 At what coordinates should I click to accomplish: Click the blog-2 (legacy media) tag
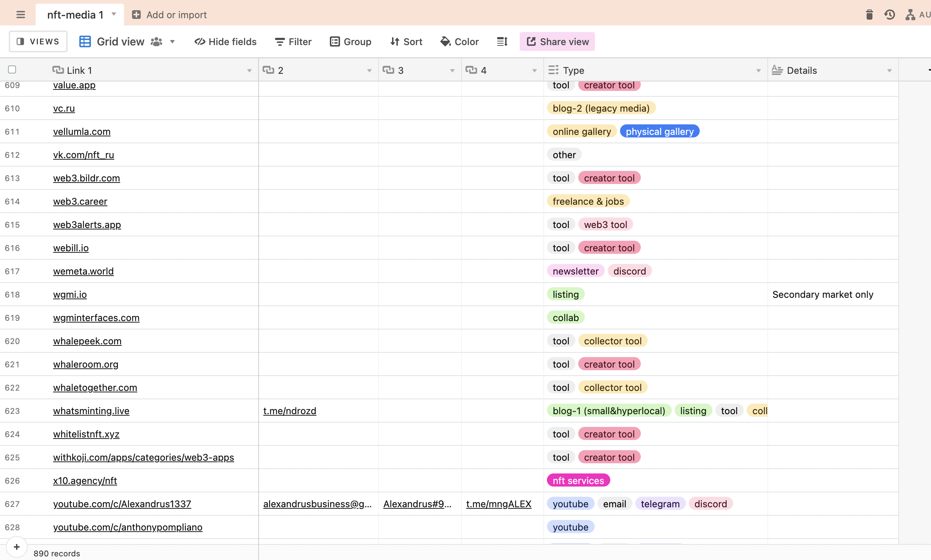(x=601, y=108)
